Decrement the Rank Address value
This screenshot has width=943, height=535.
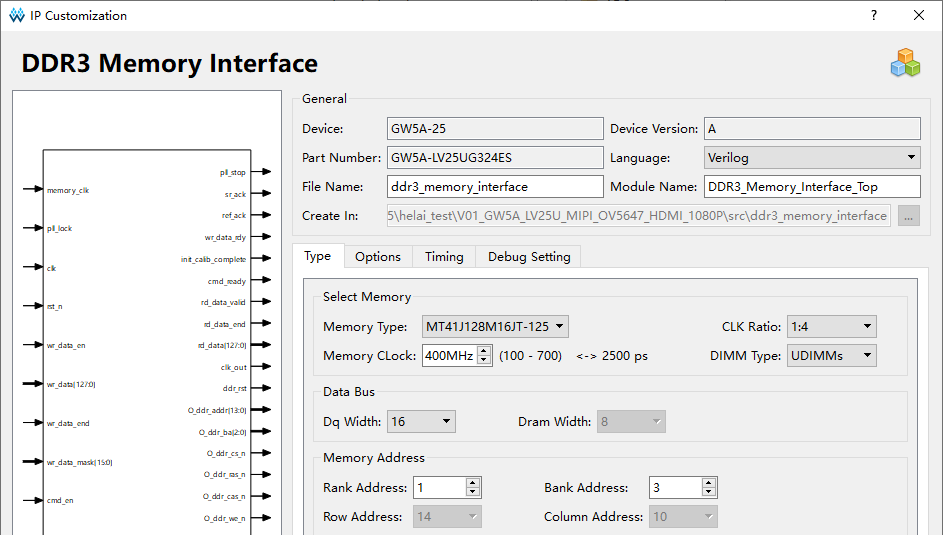pyautogui.click(x=473, y=492)
